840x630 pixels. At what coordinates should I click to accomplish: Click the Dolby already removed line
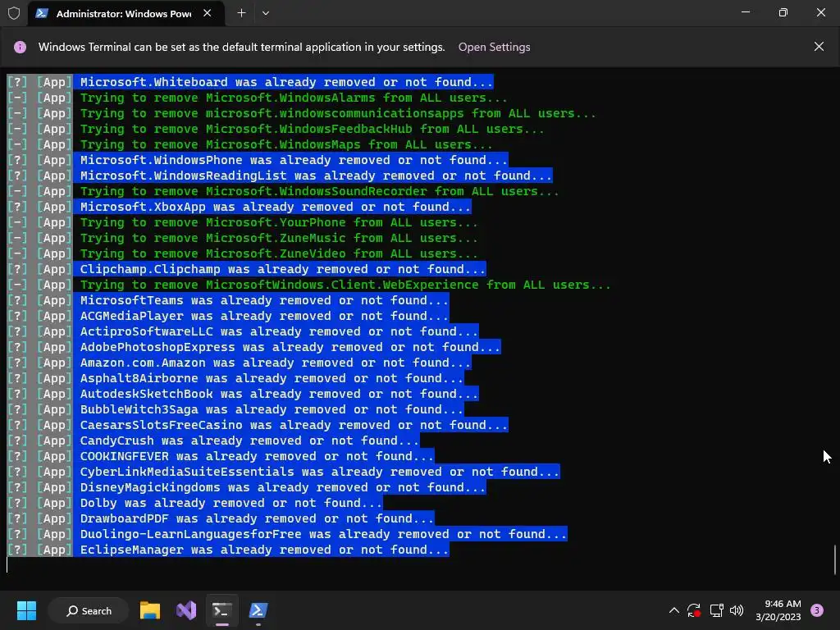coord(194,503)
